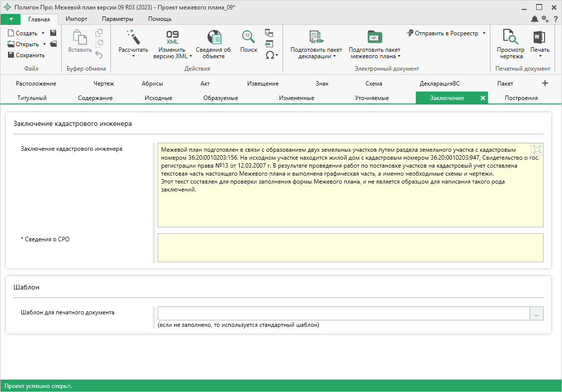Click the help question mark icon
Screen dimensions: 562x392
(x=556, y=19)
